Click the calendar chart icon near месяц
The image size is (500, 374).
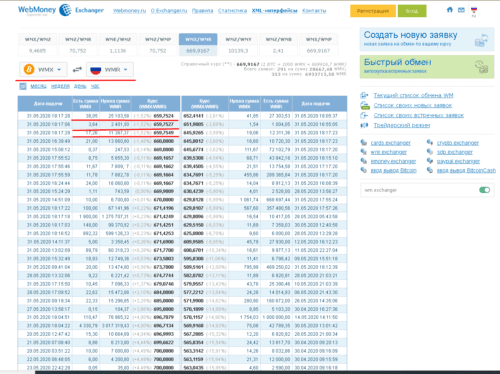pos(23,86)
